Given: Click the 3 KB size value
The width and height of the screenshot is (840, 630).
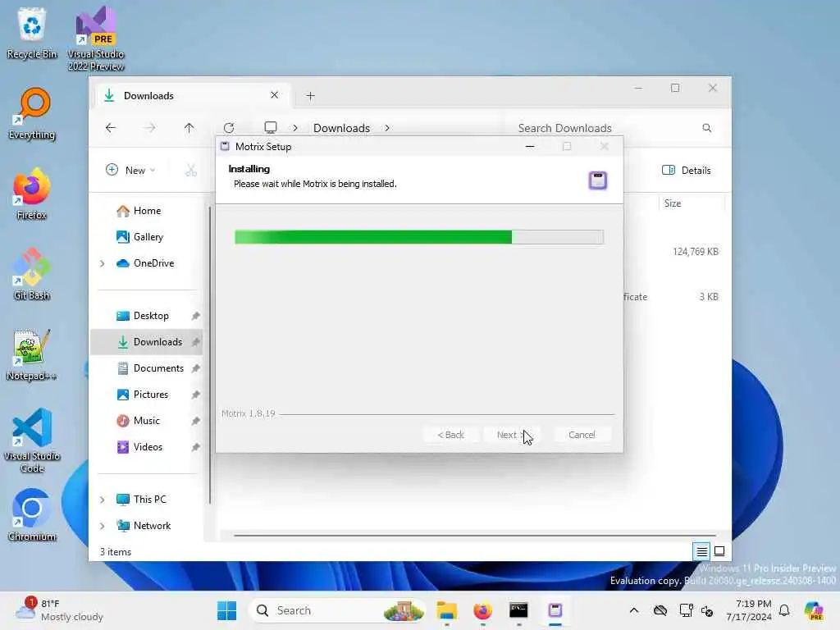Looking at the screenshot, I should (708, 296).
